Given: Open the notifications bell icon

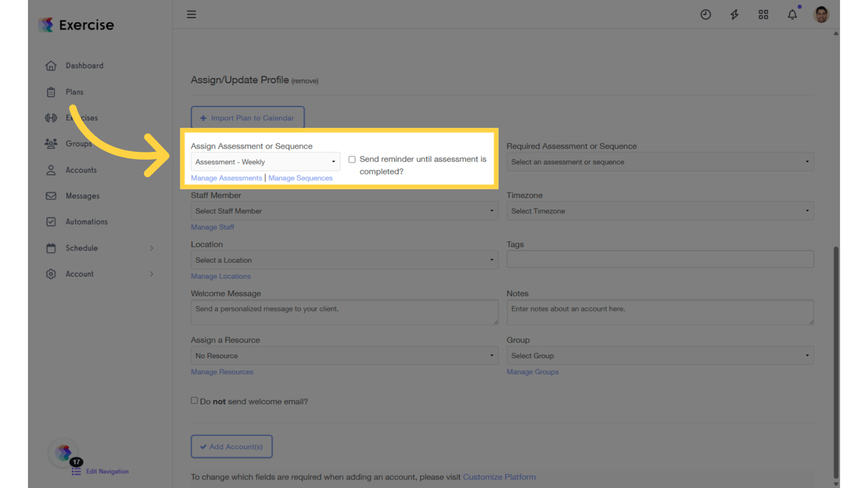Looking at the screenshot, I should pyautogui.click(x=792, y=14).
